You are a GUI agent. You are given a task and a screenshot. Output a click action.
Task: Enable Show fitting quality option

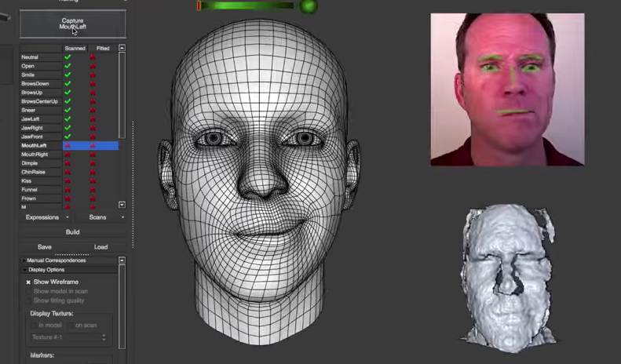28,300
